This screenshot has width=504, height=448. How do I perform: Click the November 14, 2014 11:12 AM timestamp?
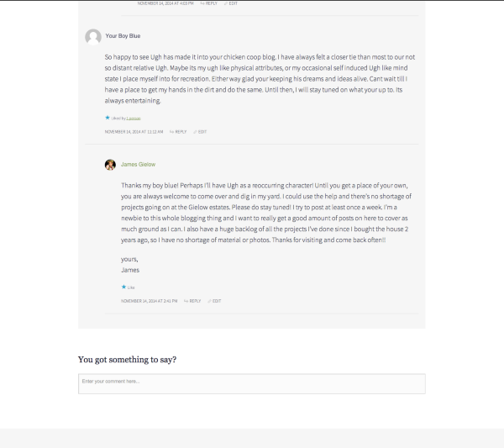134,132
